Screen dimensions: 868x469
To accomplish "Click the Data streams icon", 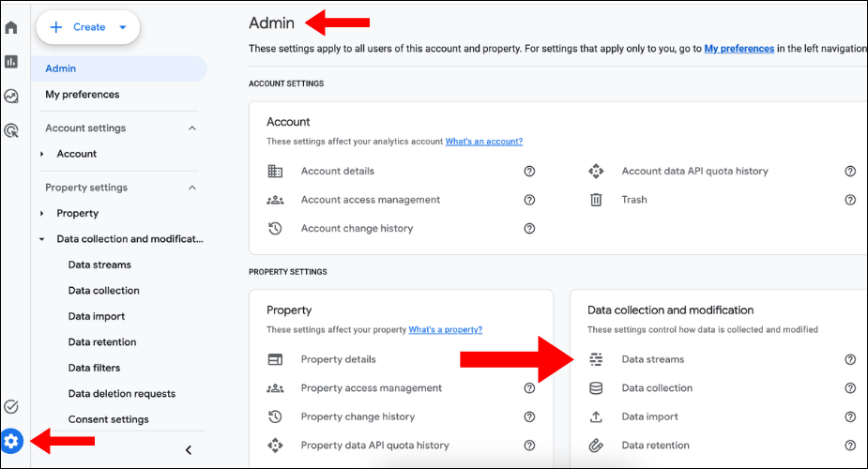I will (x=596, y=359).
